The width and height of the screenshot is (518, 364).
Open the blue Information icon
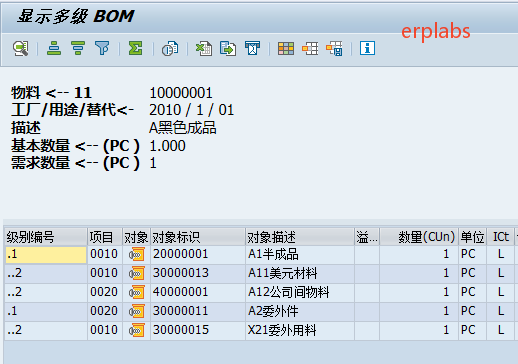(367, 49)
